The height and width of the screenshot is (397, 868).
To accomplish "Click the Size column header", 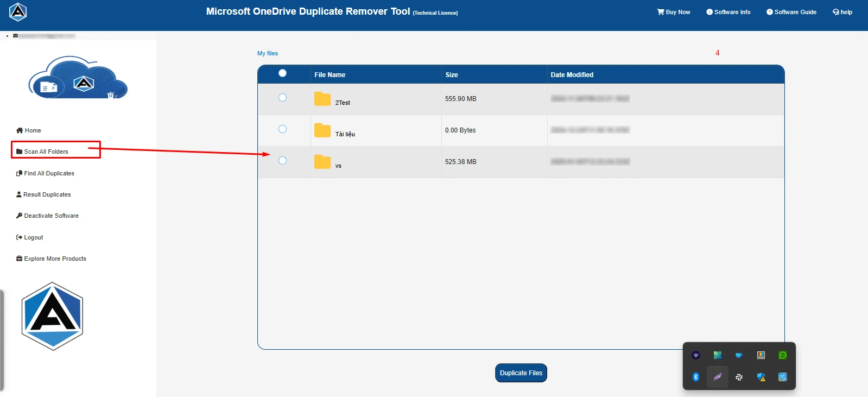I will coord(452,75).
